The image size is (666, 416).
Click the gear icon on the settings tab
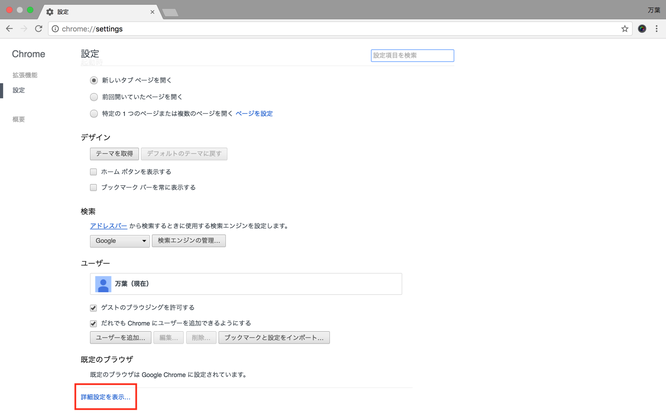50,12
